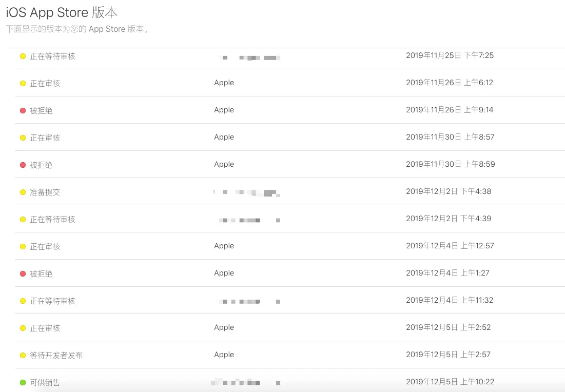This screenshot has width=565, height=392.
Task: Select 被拒绝 status dated Nov 26
Action: pyautogui.click(x=41, y=111)
